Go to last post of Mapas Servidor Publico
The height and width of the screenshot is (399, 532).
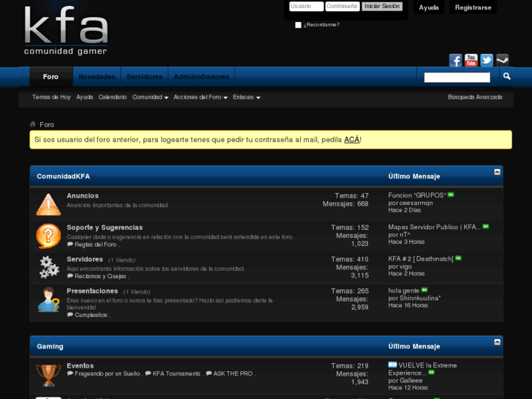(x=486, y=226)
